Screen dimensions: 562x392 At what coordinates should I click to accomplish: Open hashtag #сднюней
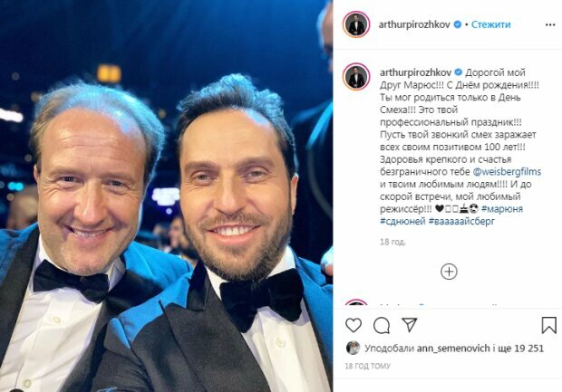tap(402, 221)
